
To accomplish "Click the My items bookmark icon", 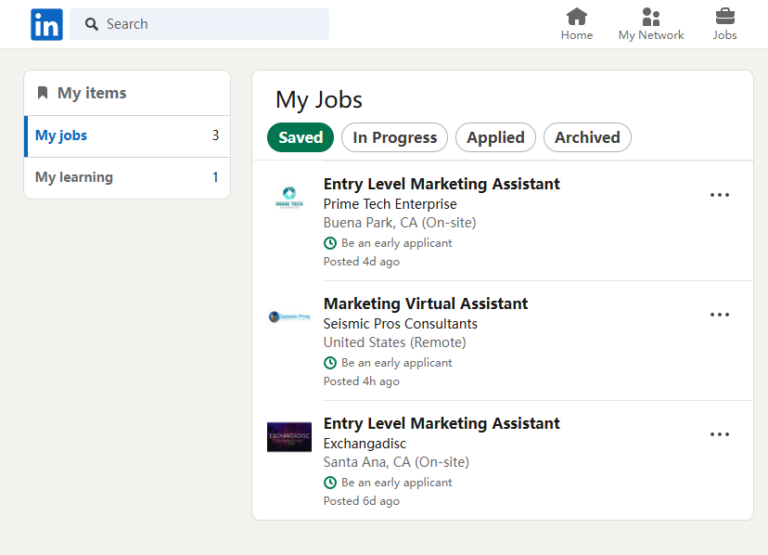I will [x=43, y=93].
